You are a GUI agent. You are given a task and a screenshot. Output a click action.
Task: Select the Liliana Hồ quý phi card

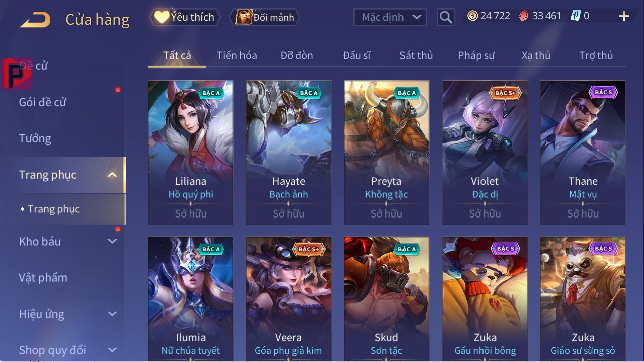click(191, 153)
